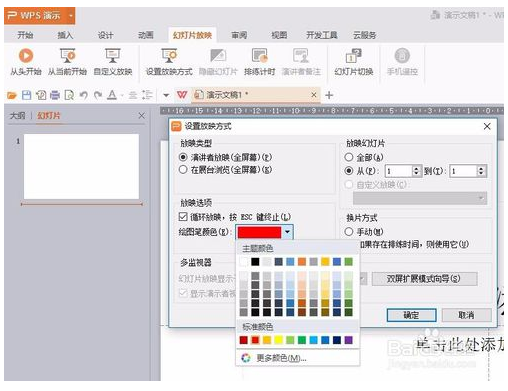
Task: Click the text alignment icon in quick toolbar
Action: tap(133, 95)
